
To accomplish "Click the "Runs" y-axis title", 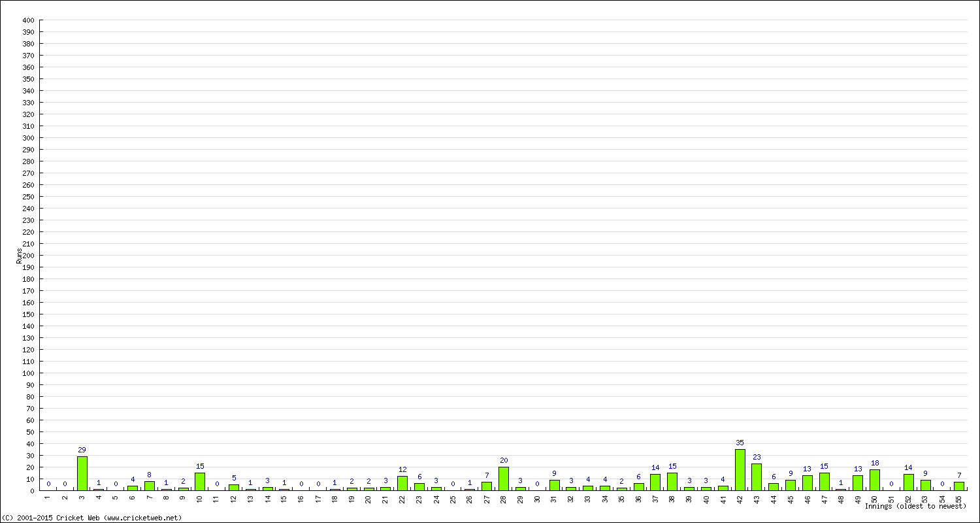I will pos(19,256).
